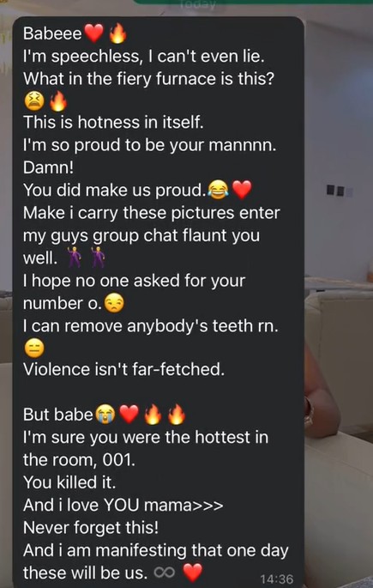Image resolution: width=373 pixels, height=588 pixels.
Task: Tap the unamused face after "number o."
Action: 113,303
